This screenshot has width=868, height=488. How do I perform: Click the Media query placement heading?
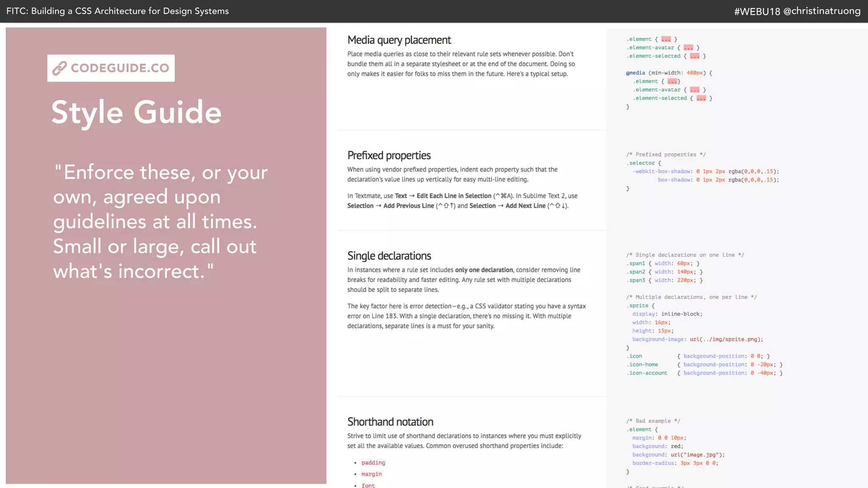[x=399, y=40]
